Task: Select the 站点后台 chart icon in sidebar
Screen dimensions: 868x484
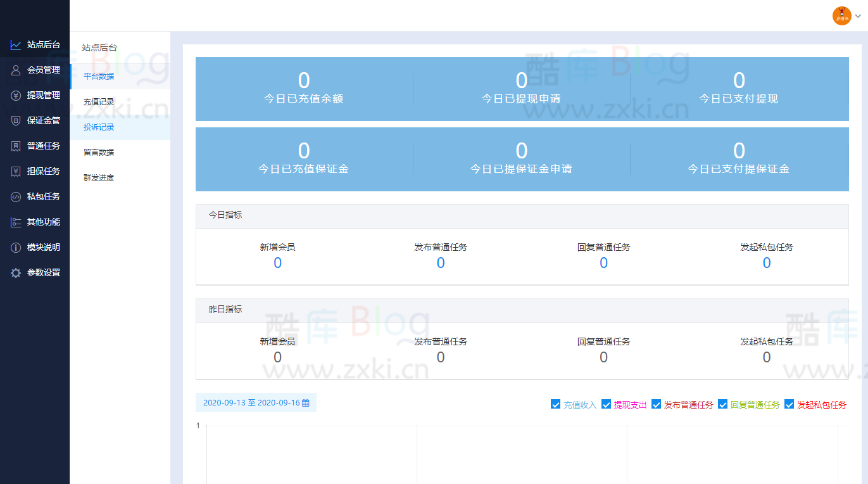Action: tap(15, 44)
